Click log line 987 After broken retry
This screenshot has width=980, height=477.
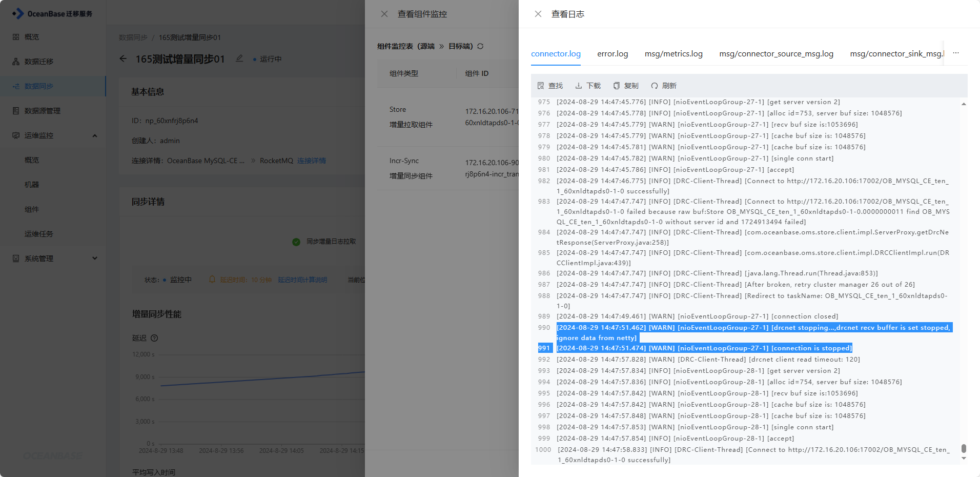pos(736,285)
